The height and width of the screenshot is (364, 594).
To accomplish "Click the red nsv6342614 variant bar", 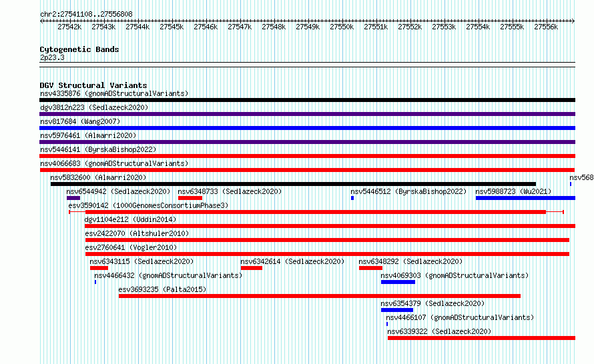I will click(x=252, y=268).
